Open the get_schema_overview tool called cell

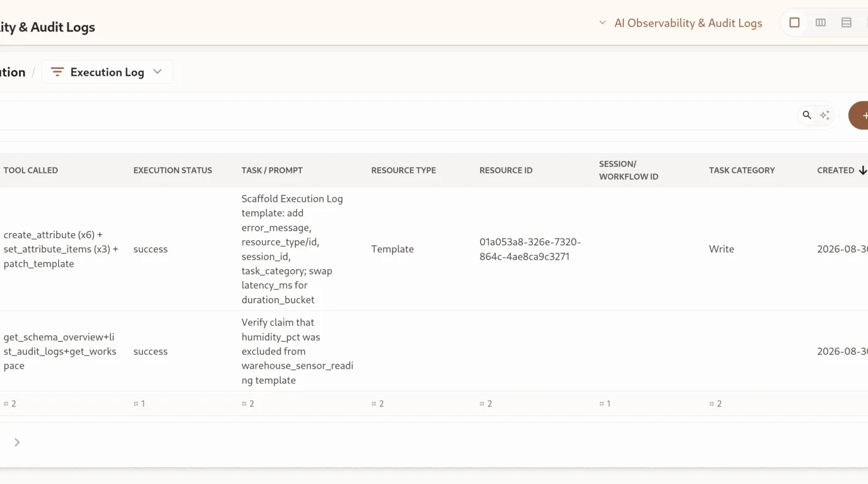coord(60,351)
